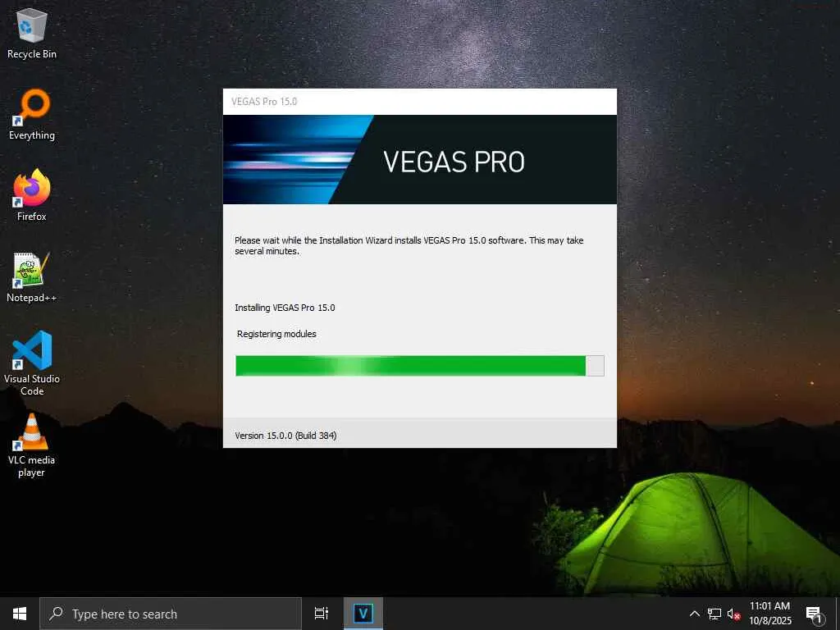
Task: Click the VEGAS PRO banner image
Action: click(x=420, y=160)
